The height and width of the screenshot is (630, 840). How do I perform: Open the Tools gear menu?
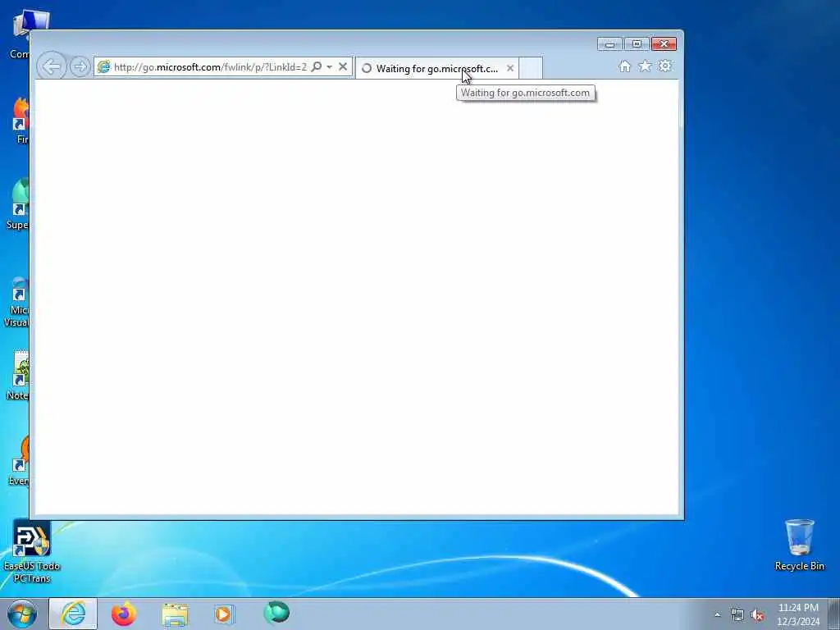[x=664, y=66]
